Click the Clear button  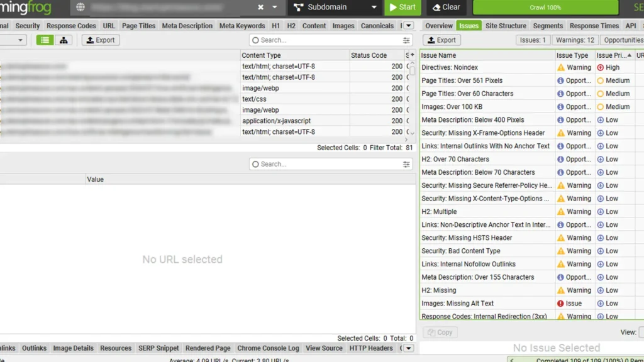click(447, 8)
